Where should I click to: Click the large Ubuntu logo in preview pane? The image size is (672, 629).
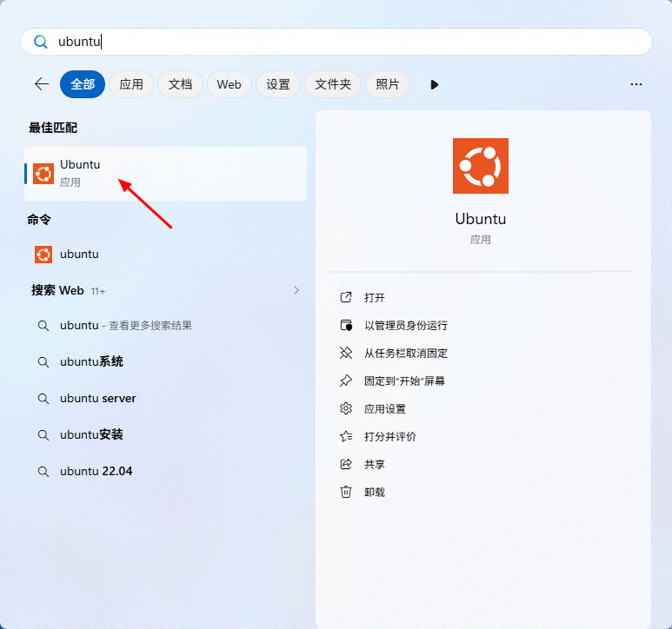point(481,166)
